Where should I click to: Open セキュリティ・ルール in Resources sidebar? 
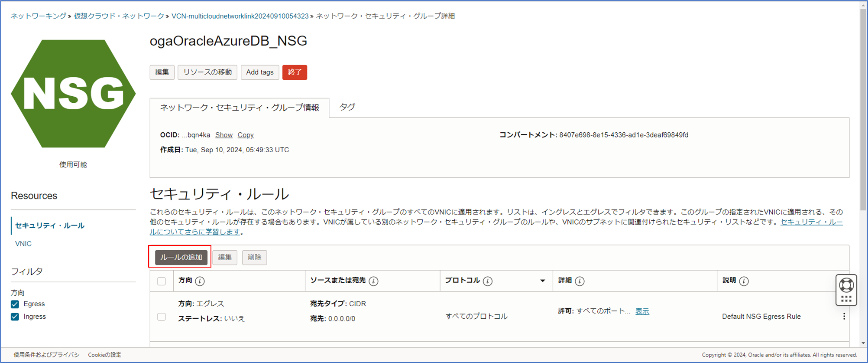[x=50, y=226]
